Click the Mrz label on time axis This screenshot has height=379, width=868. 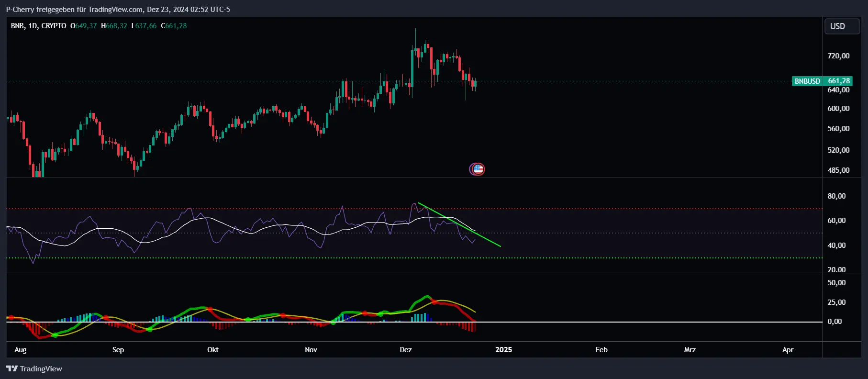pyautogui.click(x=690, y=350)
